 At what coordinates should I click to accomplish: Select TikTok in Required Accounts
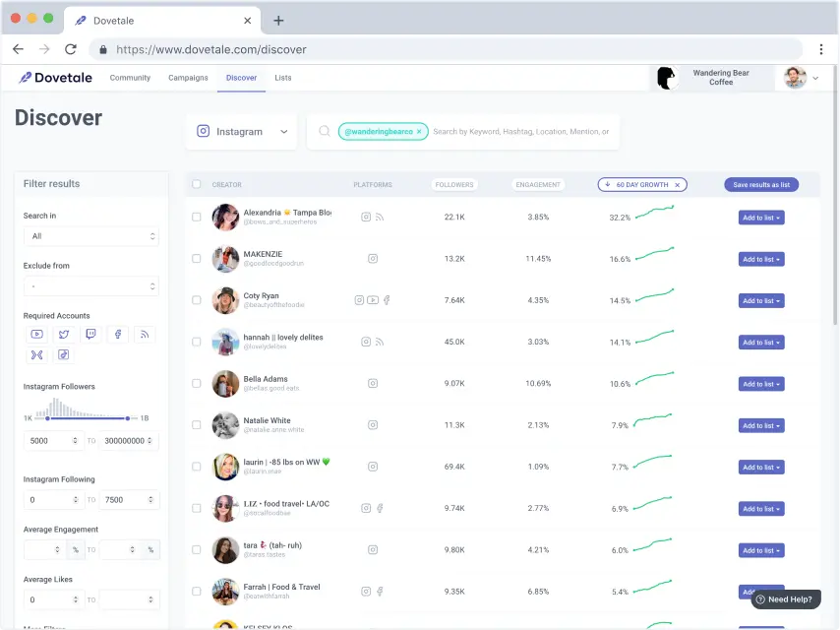[64, 354]
